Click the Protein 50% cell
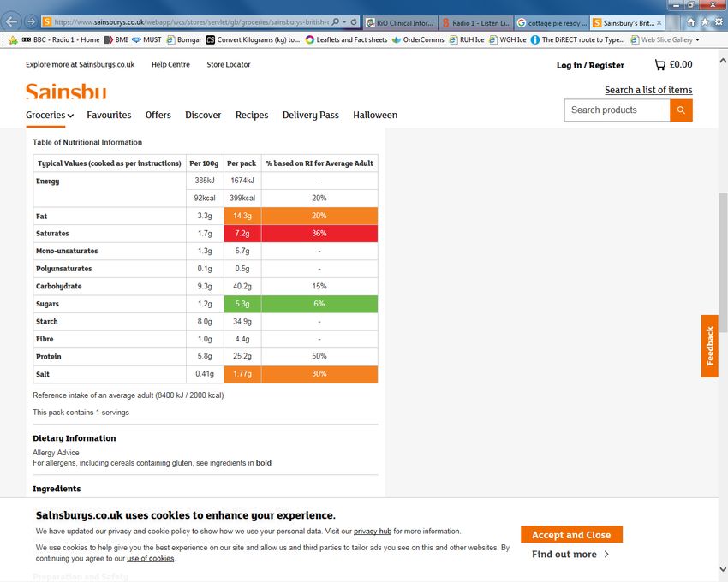 click(x=319, y=356)
